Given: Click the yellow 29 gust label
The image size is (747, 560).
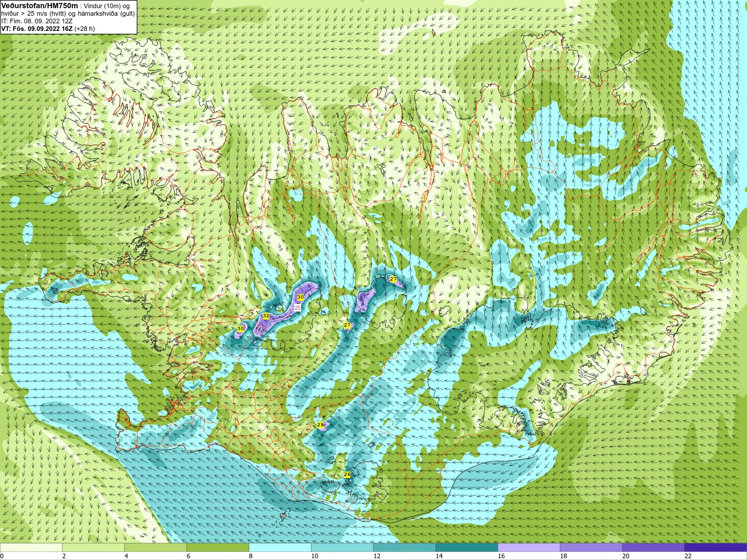Looking at the screenshot, I should point(320,425).
